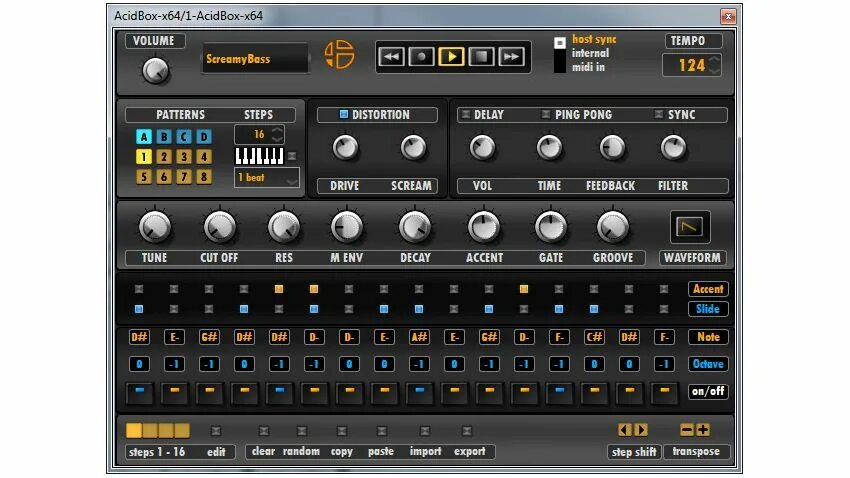Toggle the first step on/off button
Screen dimensions: 850x478
tap(139, 393)
